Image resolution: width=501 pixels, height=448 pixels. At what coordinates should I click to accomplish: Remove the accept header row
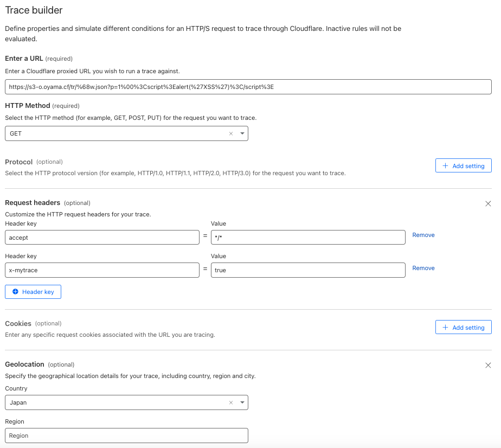(423, 235)
